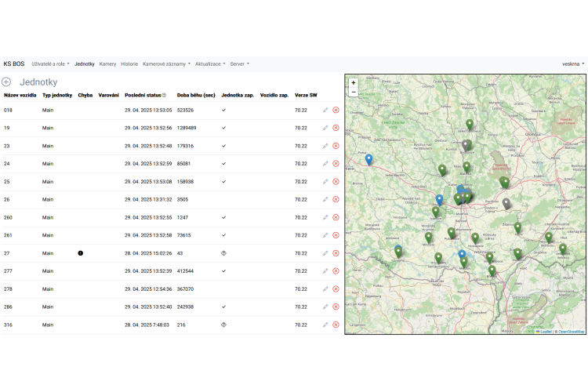Edit unit 24 with pencil icon
Viewport: 588px width, 392px height.
tap(325, 164)
